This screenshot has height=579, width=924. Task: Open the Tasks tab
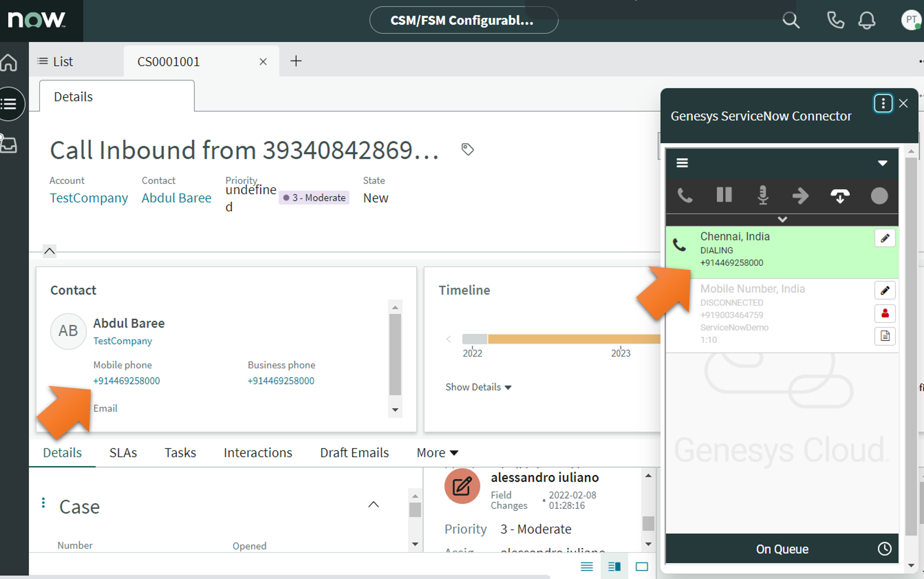tap(180, 453)
